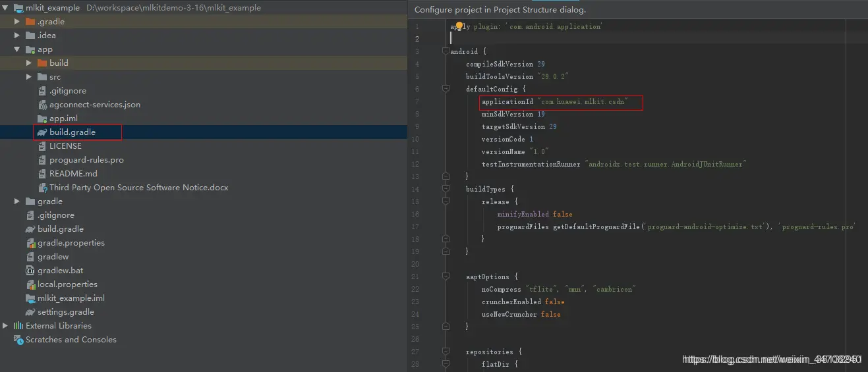This screenshot has width=868, height=372.
Task: Select .gitignore inside the app folder
Action: click(x=68, y=91)
